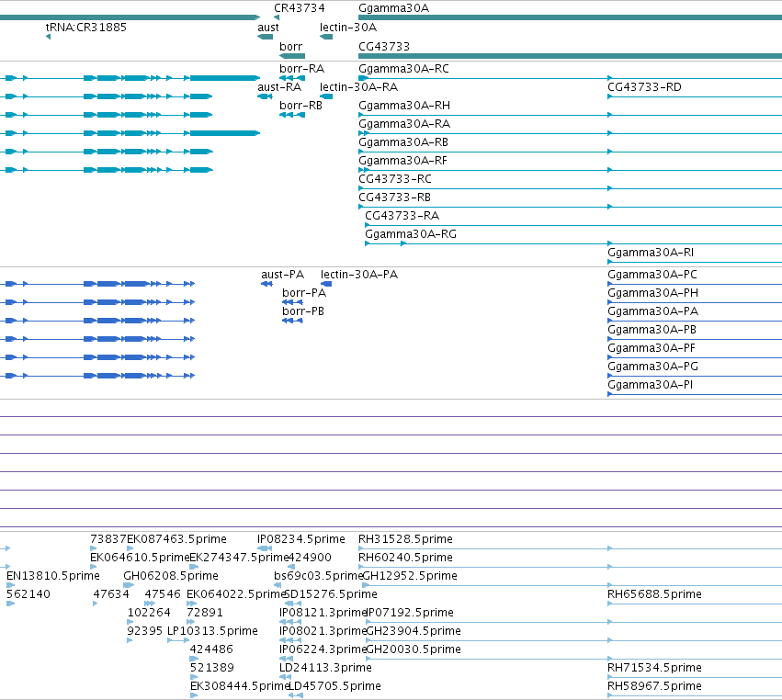Select the lectin-30A gene label
The image size is (782, 700).
348,27
